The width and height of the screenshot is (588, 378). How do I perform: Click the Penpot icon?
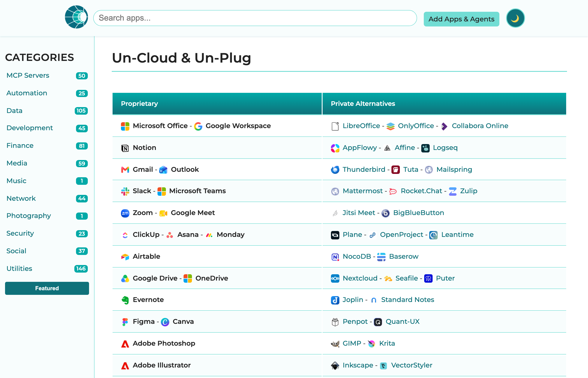(x=335, y=322)
